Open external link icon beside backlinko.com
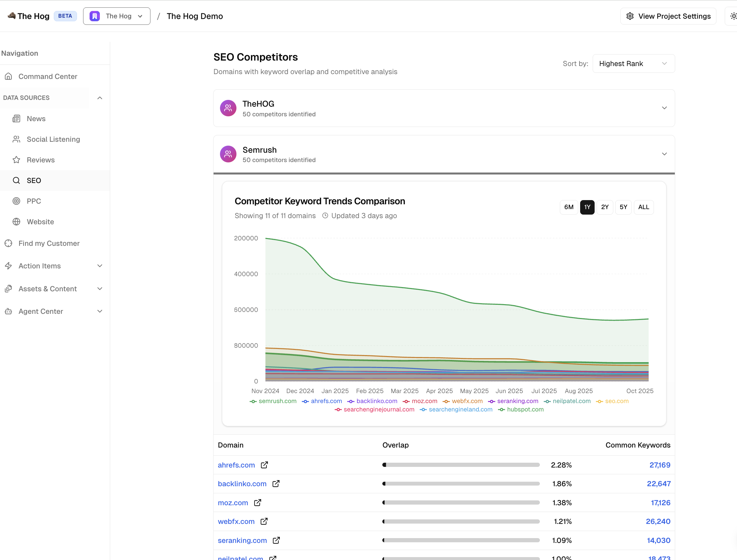 coord(276,483)
